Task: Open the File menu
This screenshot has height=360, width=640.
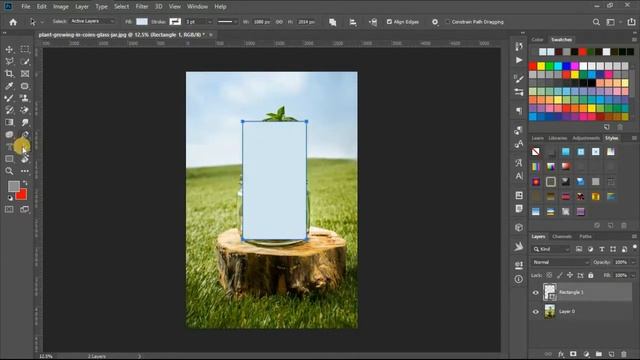Action: click(x=26, y=7)
